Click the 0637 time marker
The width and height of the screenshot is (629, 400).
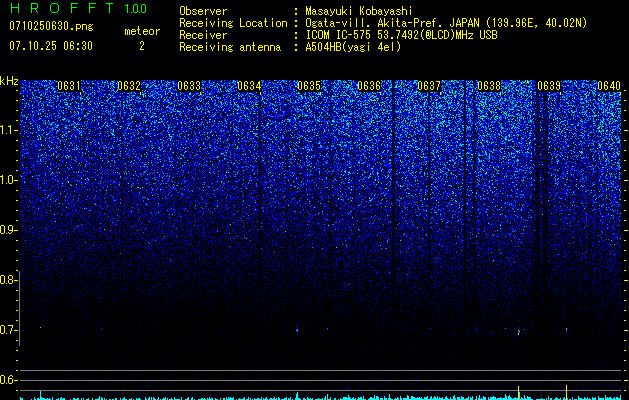[x=429, y=86]
